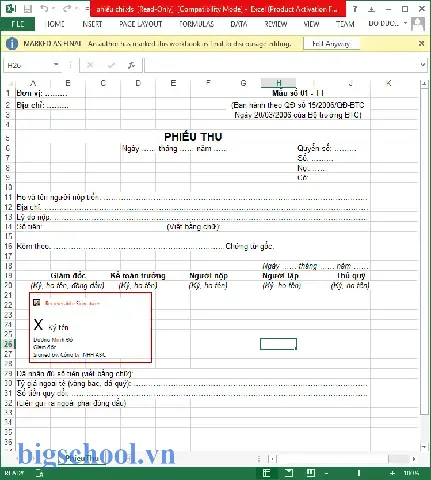Screen dimensions: 431x480
Task: Select the signature line box with X
Action: coord(90,327)
